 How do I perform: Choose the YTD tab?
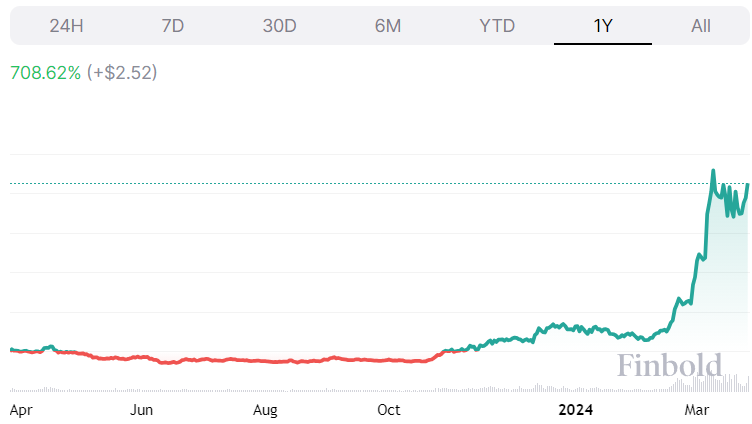pos(496,26)
